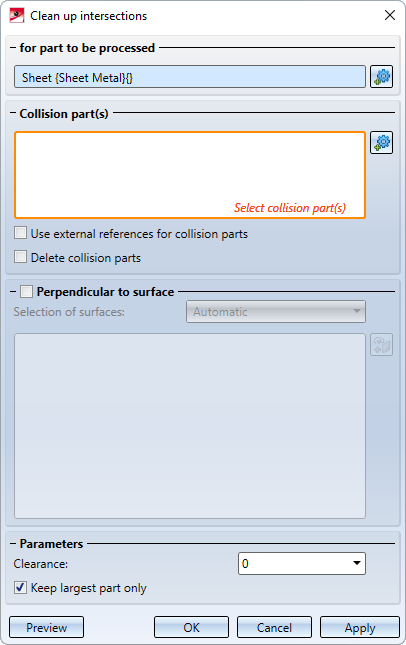Viewport: 406px width, 645px height.
Task: Click the app logo icon in title bar
Action: 17,16
